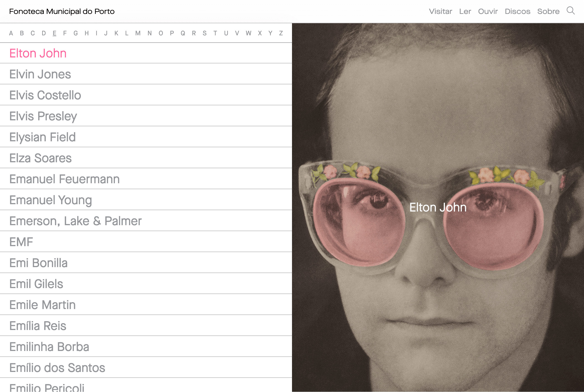This screenshot has width=584, height=392.
Task: Open Emile Martin artist page
Action: 146,305
